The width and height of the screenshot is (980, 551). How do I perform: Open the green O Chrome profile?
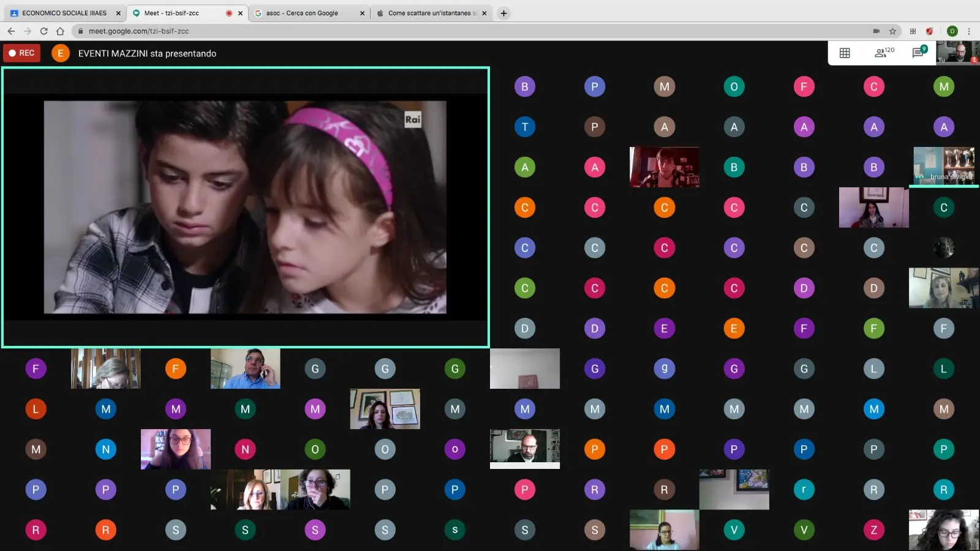pyautogui.click(x=952, y=31)
